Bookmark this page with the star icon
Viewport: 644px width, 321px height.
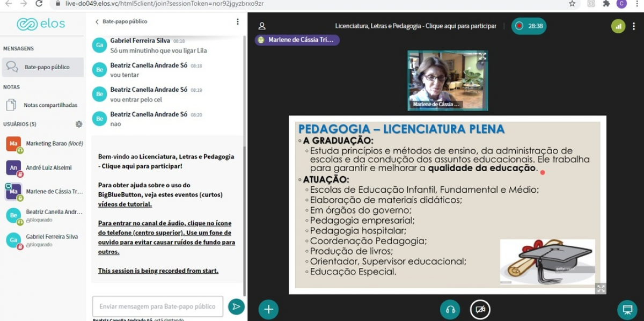point(572,4)
